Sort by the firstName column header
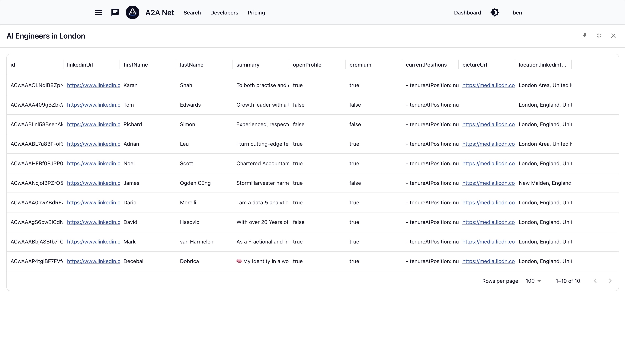 tap(135, 65)
